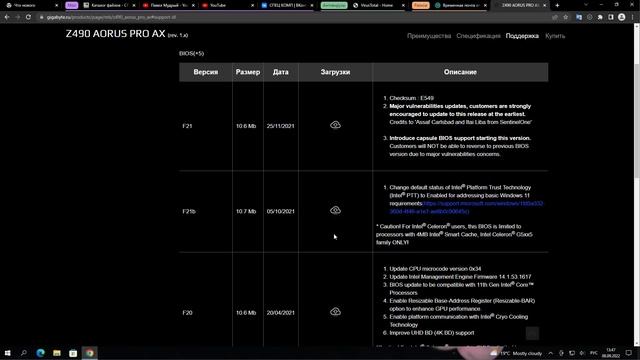
Task: Open Поддержка section
Action: 522,36
